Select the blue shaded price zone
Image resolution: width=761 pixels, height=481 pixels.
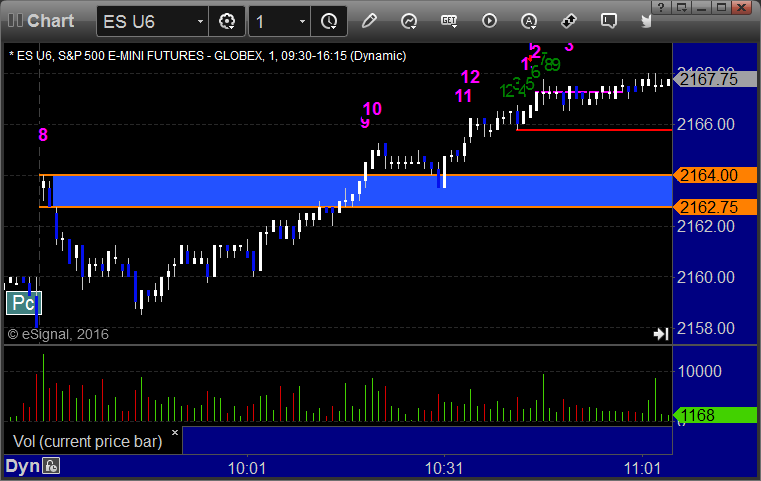(x=362, y=191)
